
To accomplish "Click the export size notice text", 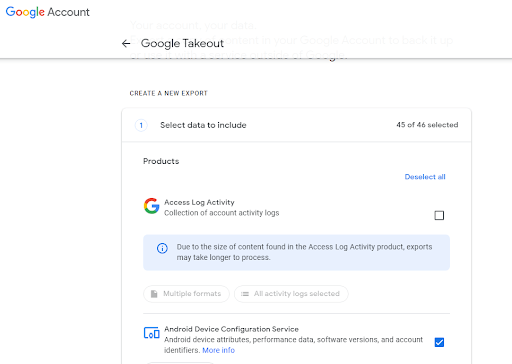I will pyautogui.click(x=304, y=252).
